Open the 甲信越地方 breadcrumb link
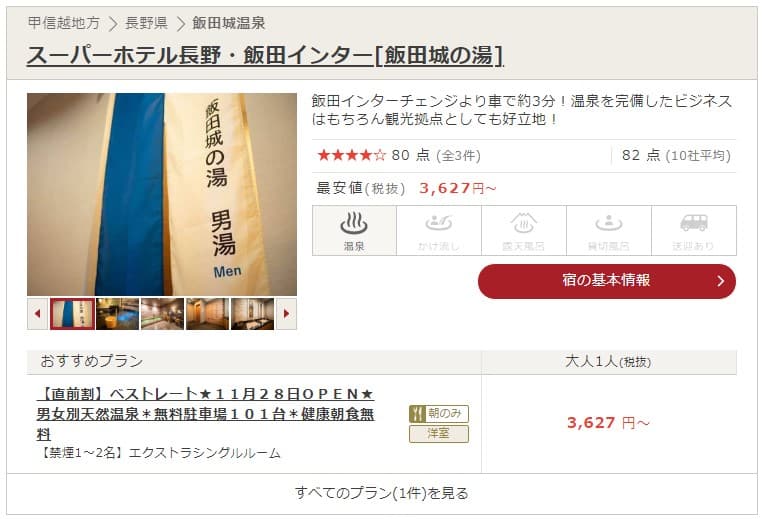 point(64,23)
